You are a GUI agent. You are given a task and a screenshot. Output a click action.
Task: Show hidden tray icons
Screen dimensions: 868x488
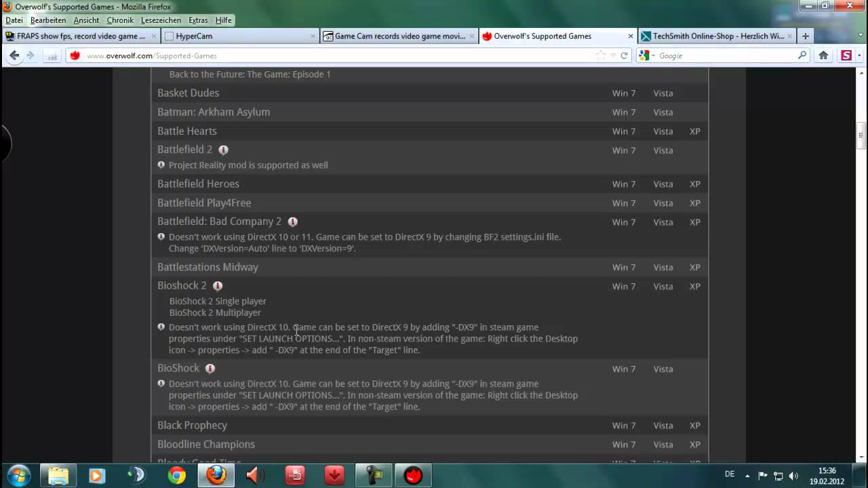[747, 476]
